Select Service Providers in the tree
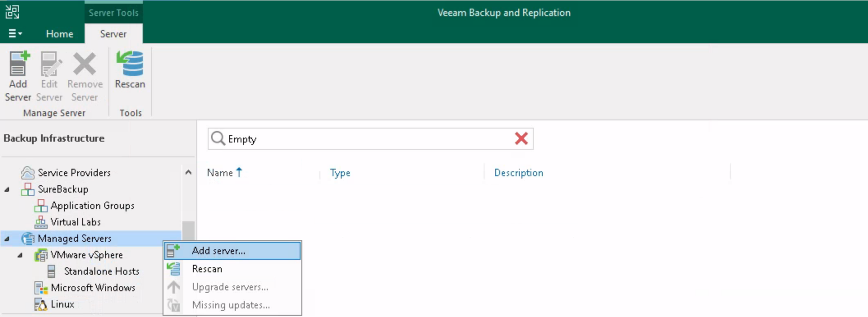Screen dimensions: 868x317 (x=74, y=173)
